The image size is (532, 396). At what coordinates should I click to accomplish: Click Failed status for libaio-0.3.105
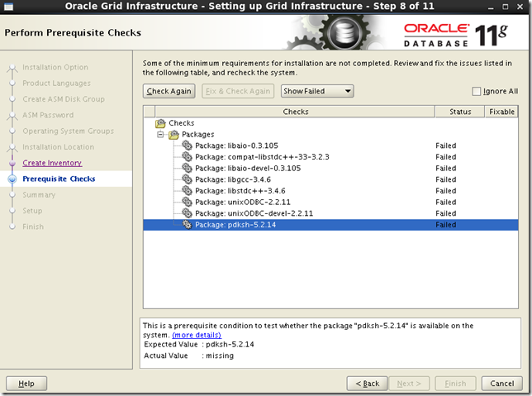pos(446,146)
